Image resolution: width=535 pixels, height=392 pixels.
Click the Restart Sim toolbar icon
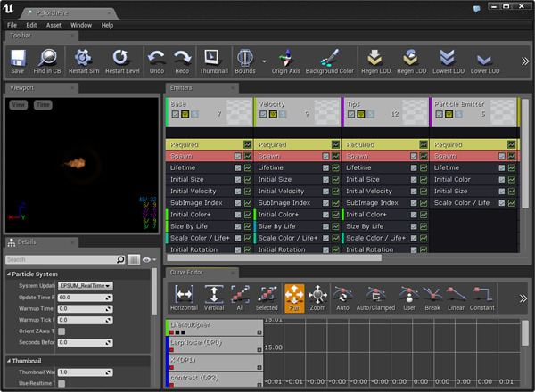(x=83, y=58)
